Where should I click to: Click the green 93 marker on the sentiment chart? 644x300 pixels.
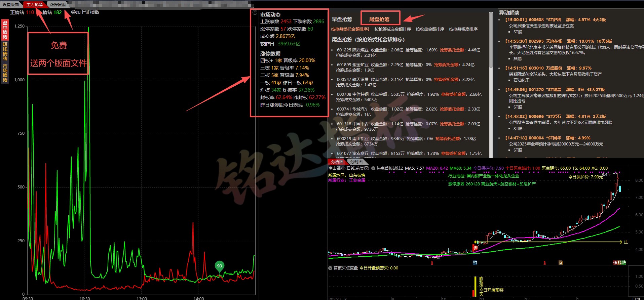[x=219, y=266]
